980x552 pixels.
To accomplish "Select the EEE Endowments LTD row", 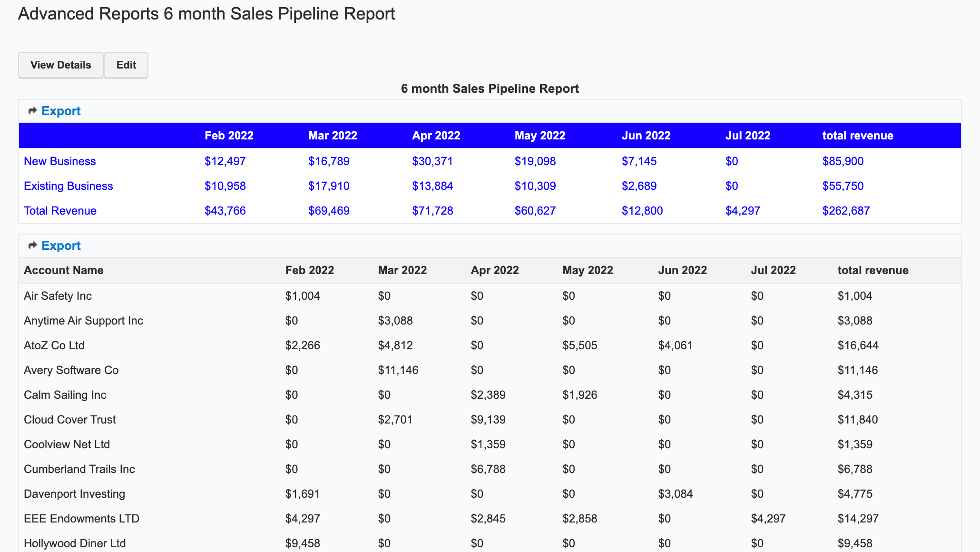I will coord(81,519).
